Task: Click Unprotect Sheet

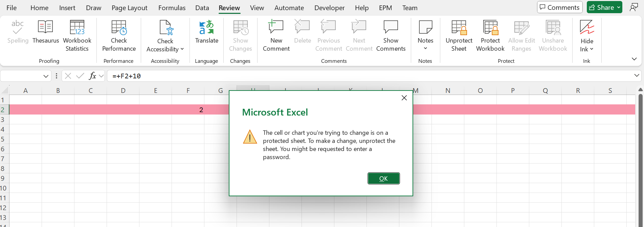Action: coord(459,36)
